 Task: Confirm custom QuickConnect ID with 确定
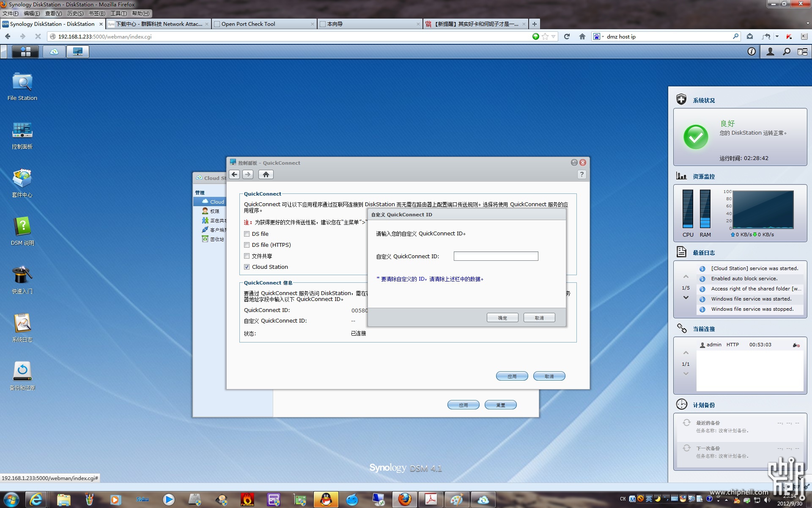(x=502, y=318)
